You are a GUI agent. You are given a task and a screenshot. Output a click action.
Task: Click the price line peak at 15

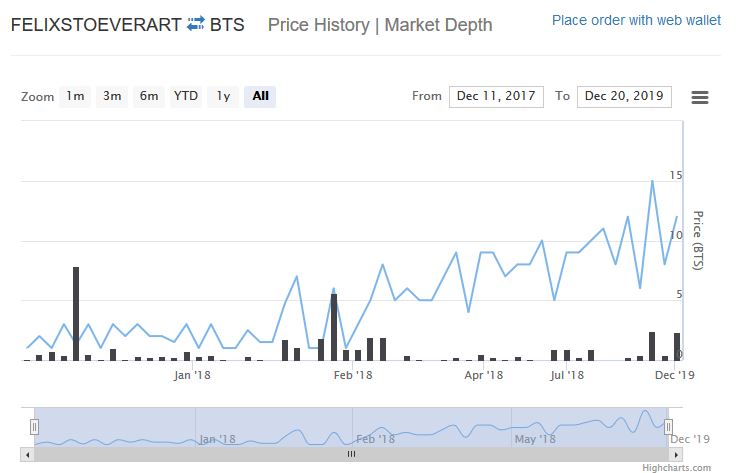(x=652, y=181)
